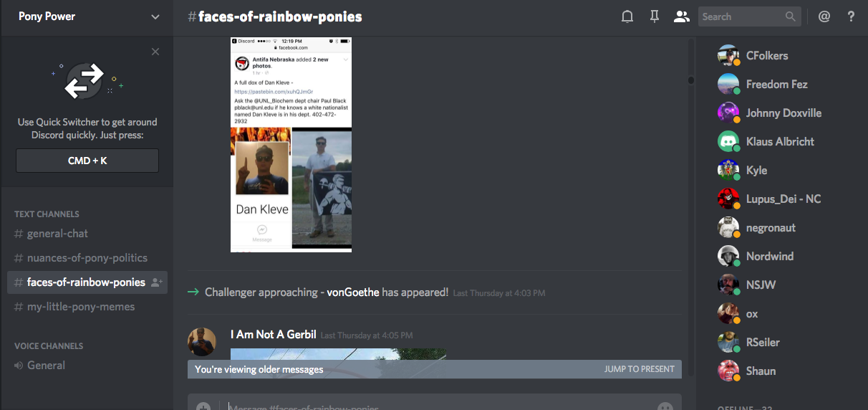Screen dimensions: 868x410
Task: Join the General voice channel
Action: tap(46, 366)
